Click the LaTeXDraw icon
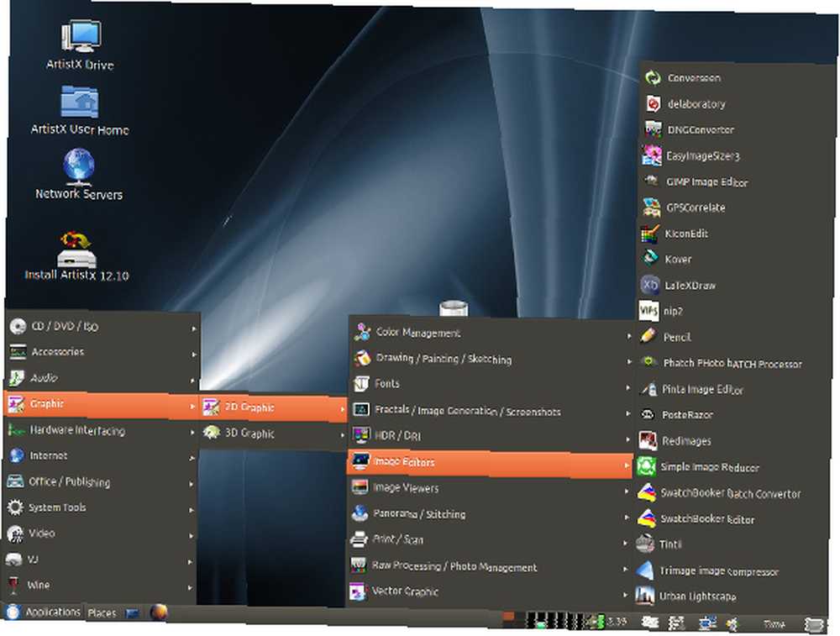840x636 pixels. [650, 285]
